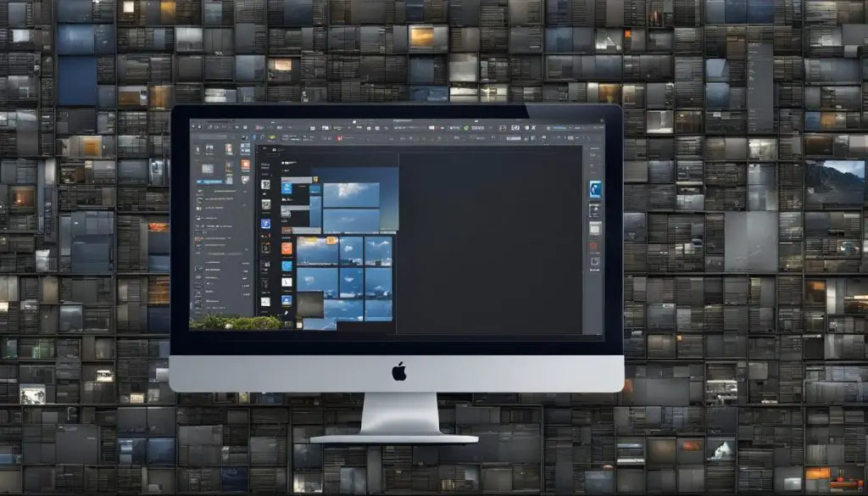Open the second large sky thumbnail below the top one

350,221
